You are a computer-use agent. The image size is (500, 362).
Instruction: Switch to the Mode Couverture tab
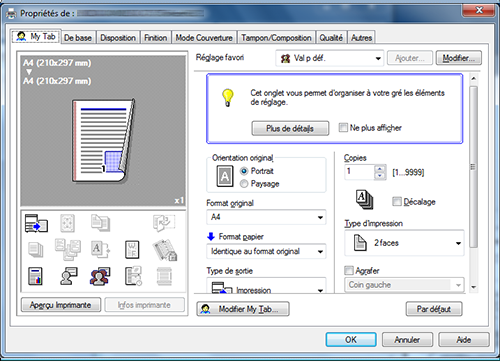click(204, 38)
